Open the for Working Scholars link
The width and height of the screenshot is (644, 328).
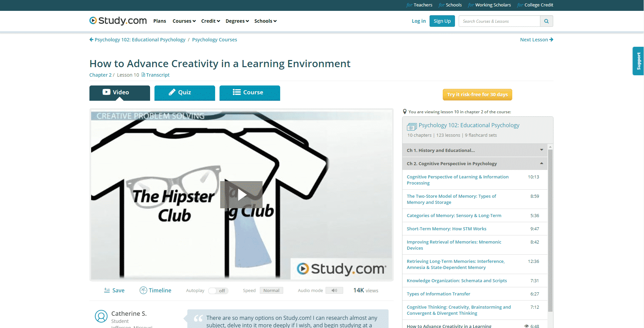489,5
